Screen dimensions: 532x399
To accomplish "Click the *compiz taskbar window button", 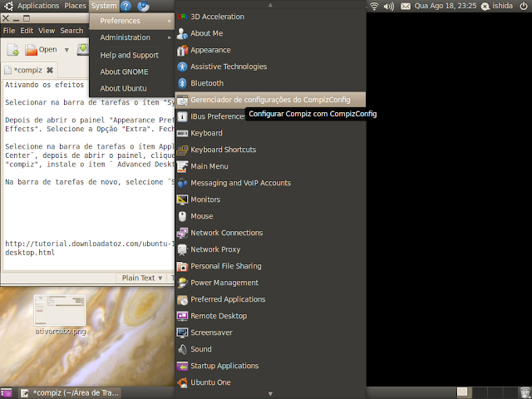I will [70, 393].
